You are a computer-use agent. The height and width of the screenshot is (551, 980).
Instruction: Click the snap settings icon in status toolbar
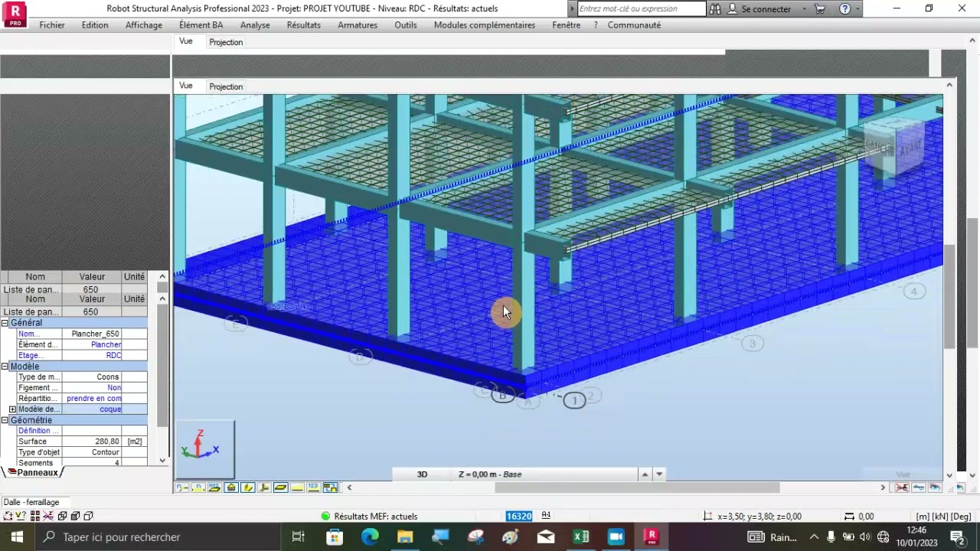tap(8, 516)
